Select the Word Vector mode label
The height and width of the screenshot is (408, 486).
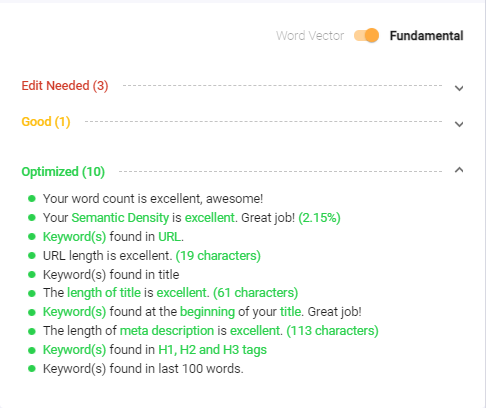point(310,36)
